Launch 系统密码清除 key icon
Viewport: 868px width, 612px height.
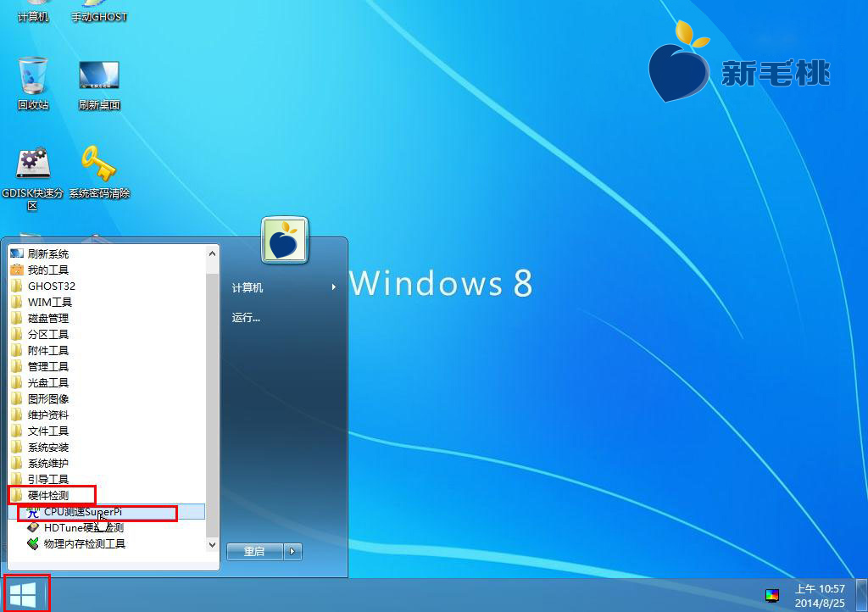99,172
